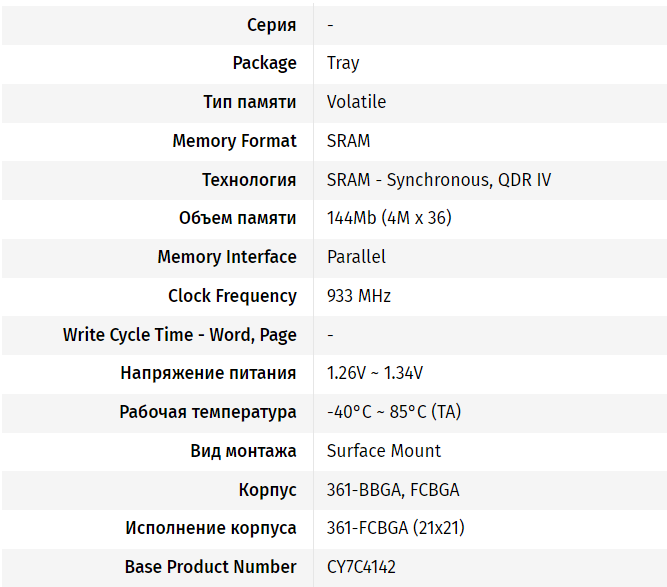Screen dimensions: 667x587
Task: Select the '933 MHz' frequency value
Action: coord(359,296)
